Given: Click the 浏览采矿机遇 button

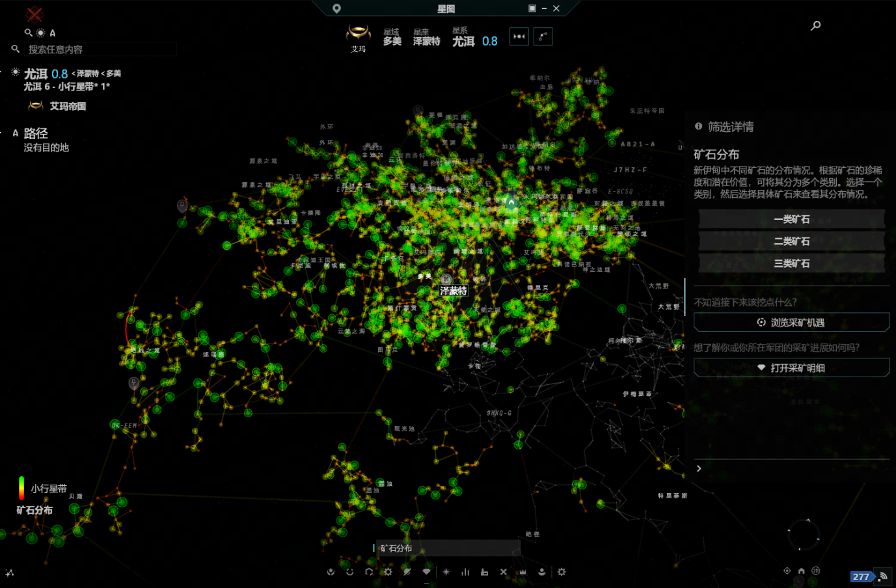Looking at the screenshot, I should [x=791, y=323].
